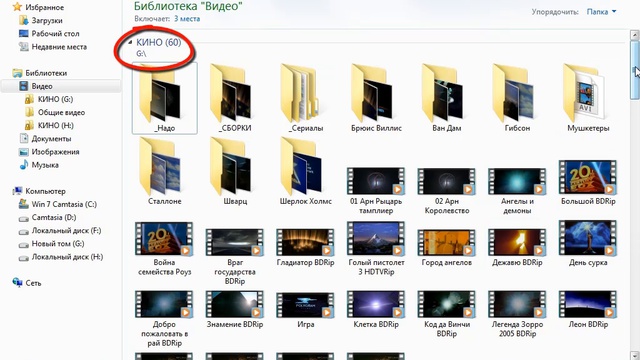This screenshot has height=360, width=640.
Task: Select the Клетка BDRip video
Action: (376, 309)
